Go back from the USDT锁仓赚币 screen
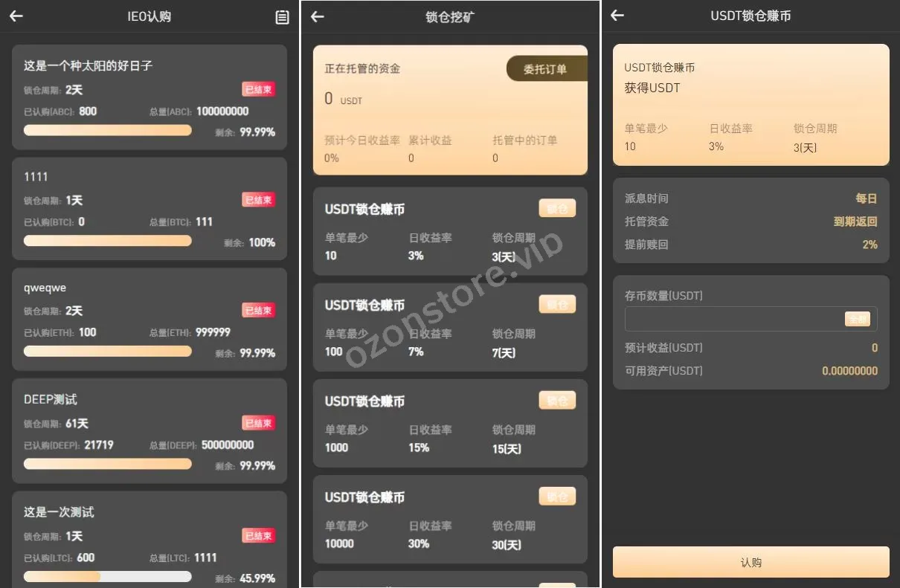900x588 pixels. pos(617,16)
